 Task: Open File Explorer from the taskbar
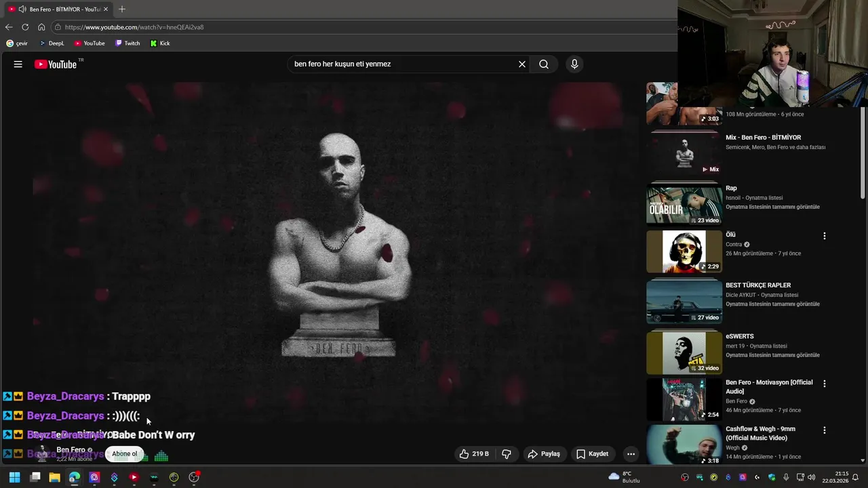(x=54, y=477)
